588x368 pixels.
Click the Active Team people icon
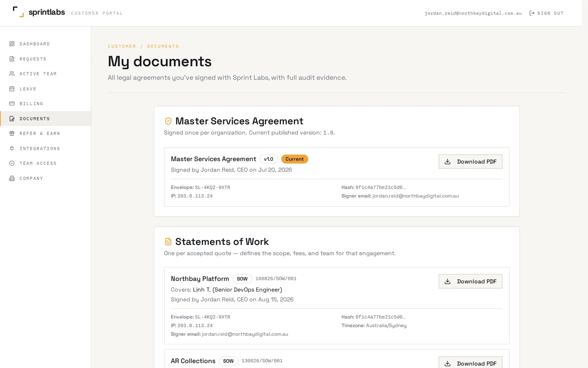pos(12,74)
